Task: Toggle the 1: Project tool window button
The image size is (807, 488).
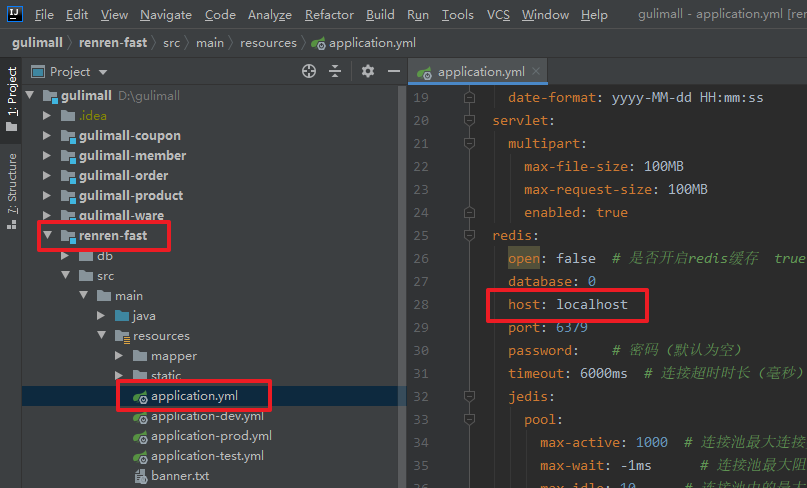Action: pos(11,99)
